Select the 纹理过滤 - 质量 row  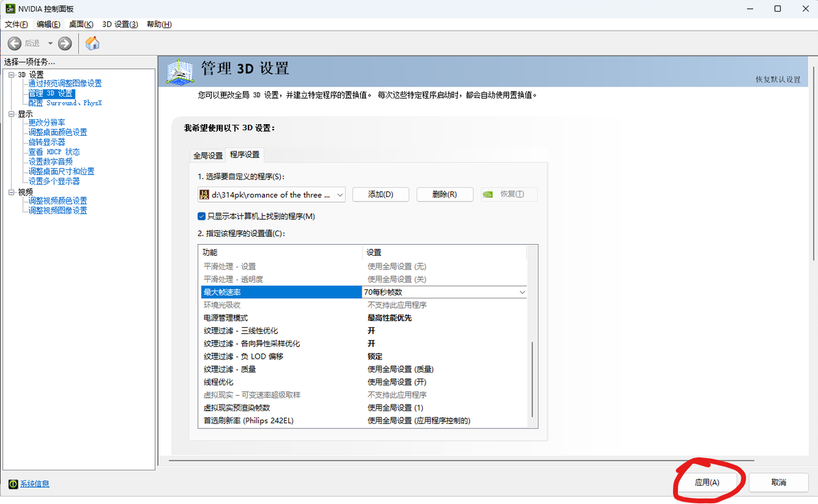point(364,369)
